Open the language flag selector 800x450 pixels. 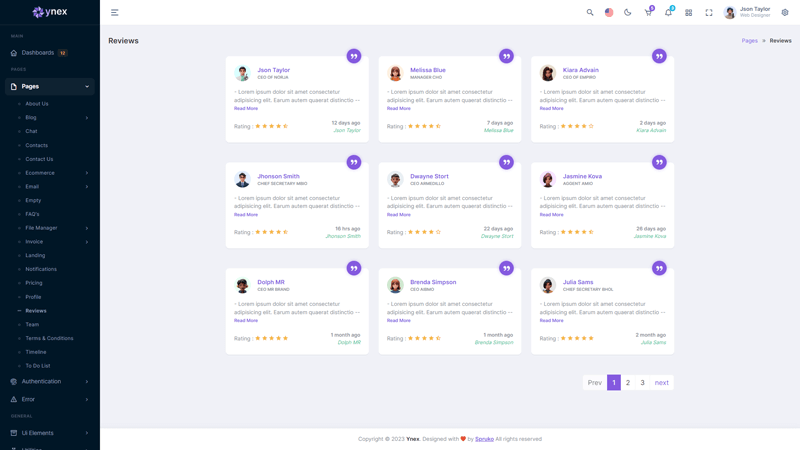tap(609, 13)
